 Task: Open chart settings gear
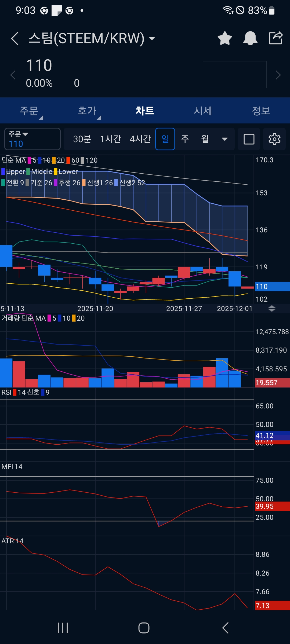point(274,139)
